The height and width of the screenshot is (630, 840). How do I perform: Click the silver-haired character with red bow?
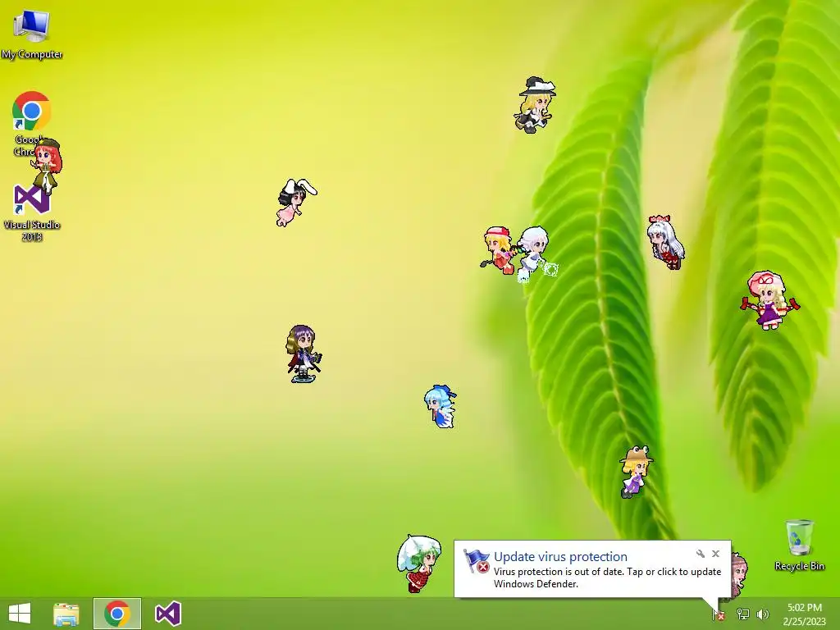pyautogui.click(x=664, y=242)
